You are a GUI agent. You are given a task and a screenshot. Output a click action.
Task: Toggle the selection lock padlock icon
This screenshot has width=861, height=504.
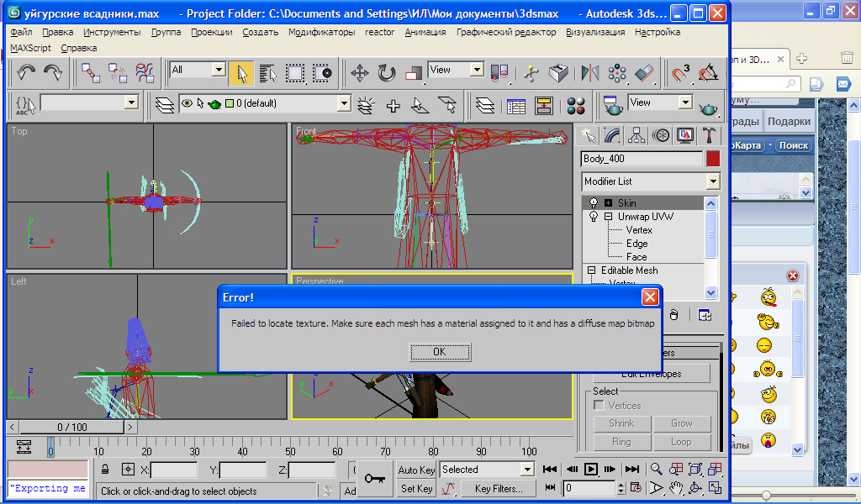click(x=105, y=470)
